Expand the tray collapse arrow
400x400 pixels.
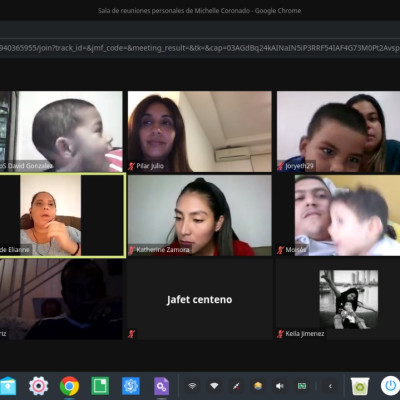(330, 386)
